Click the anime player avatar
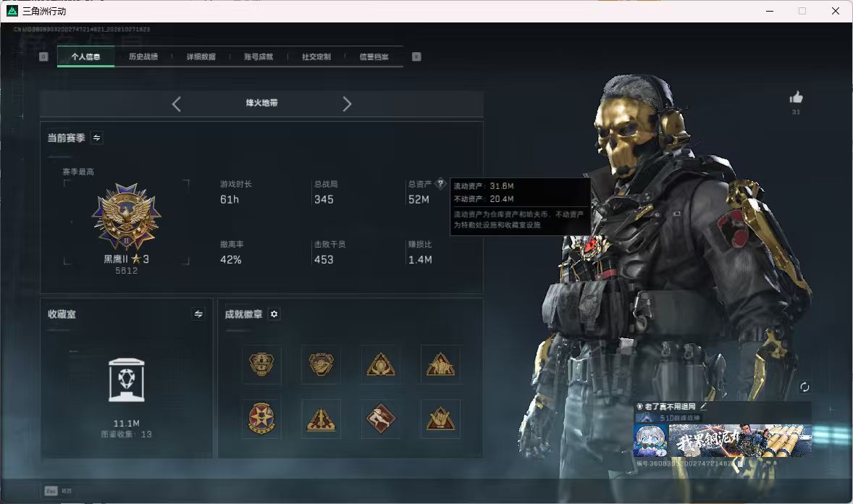The image size is (853, 504). (650, 441)
